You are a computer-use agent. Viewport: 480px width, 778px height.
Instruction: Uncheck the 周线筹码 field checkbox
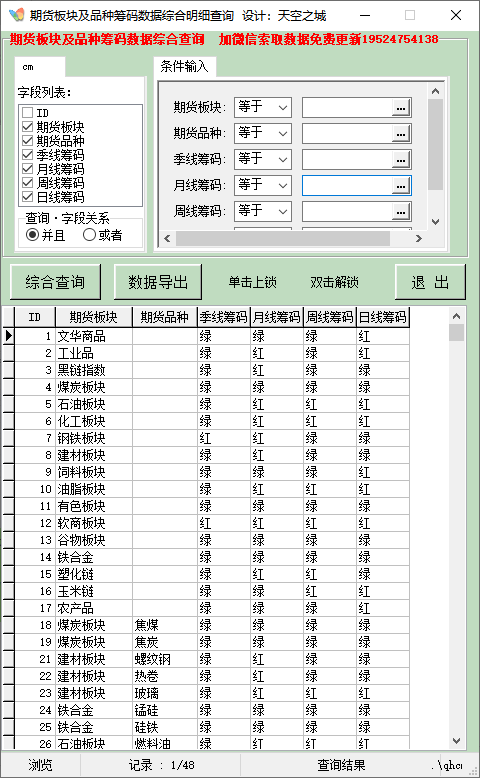(x=28, y=183)
